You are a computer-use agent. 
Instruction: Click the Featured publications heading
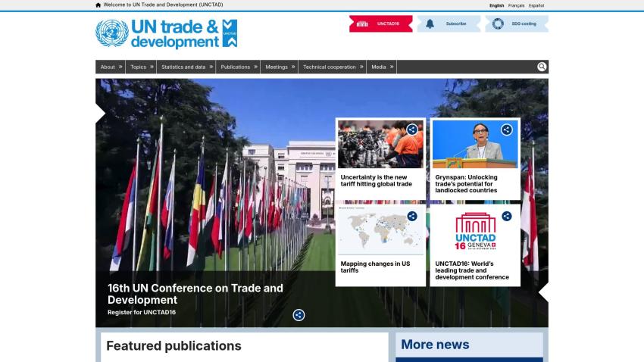click(174, 346)
